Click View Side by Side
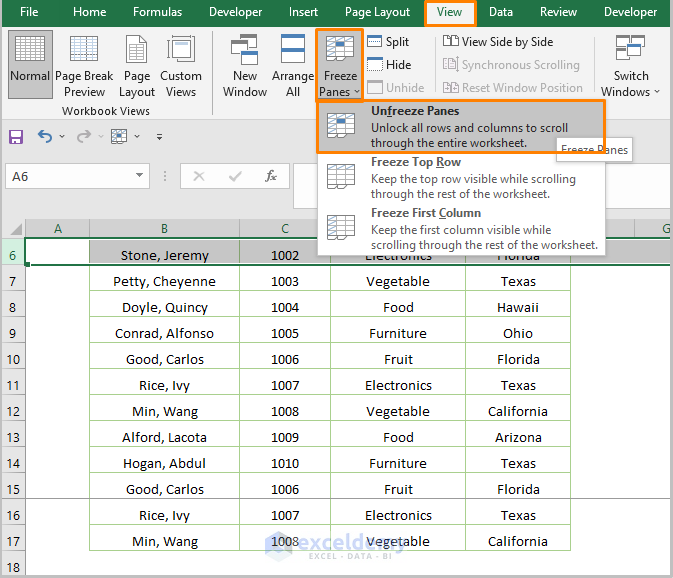673x578 pixels. pos(498,42)
